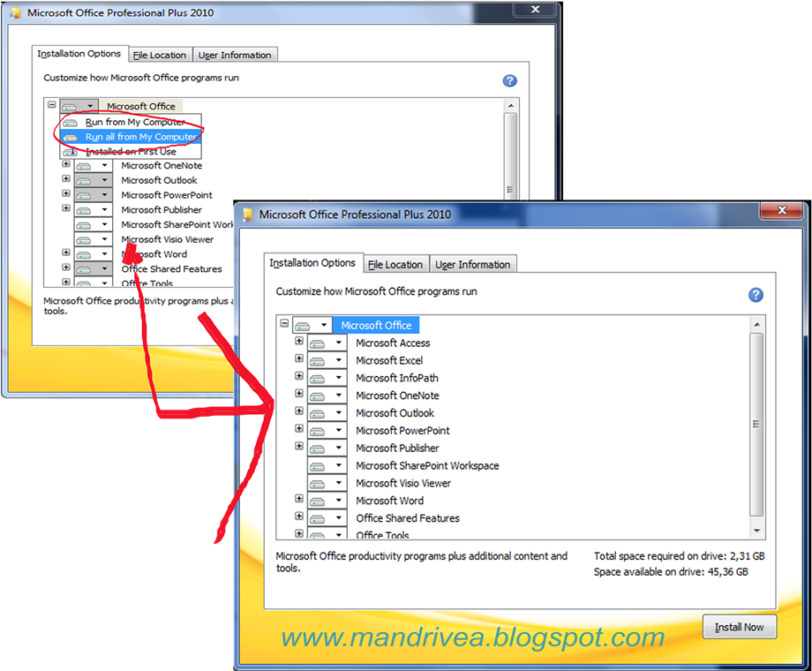Open help icon in front window
Viewport: 812px width, 671px height.
click(x=756, y=295)
